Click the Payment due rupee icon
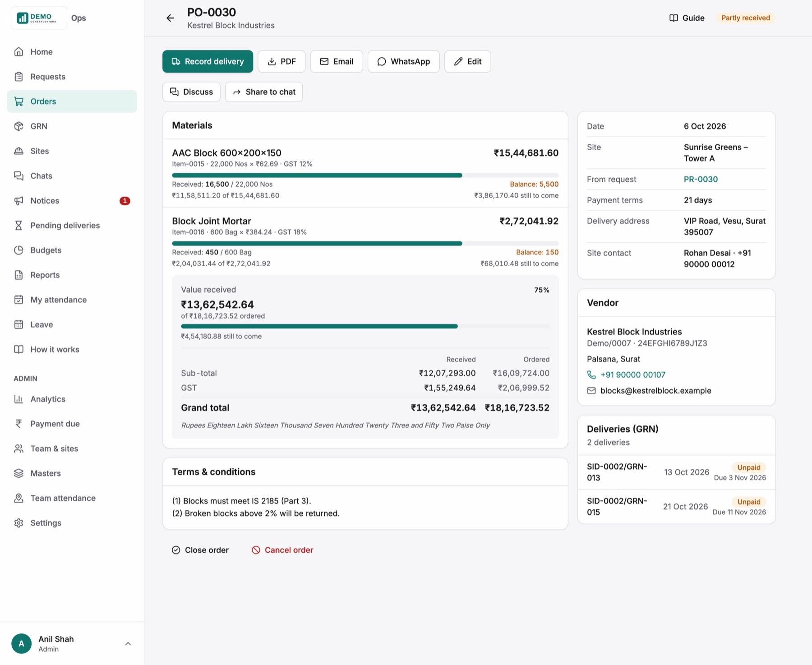 point(18,424)
